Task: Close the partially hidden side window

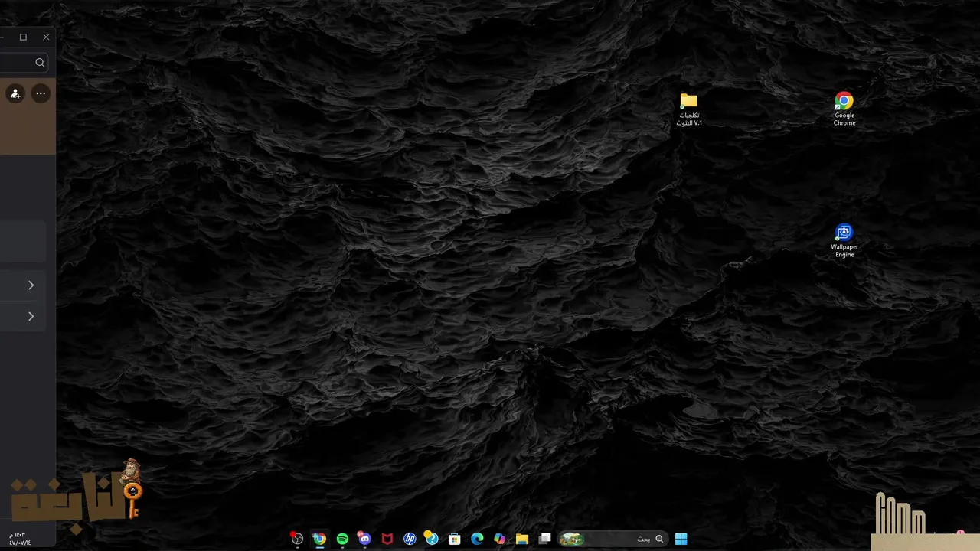Action: pos(46,37)
